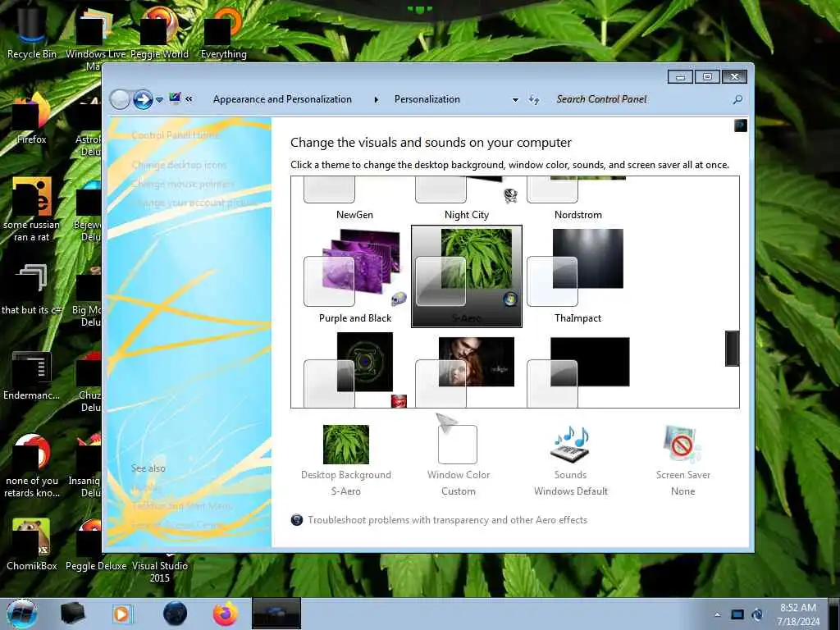This screenshot has width=840, height=630.
Task: Open the Peggle World desktop shortcut
Action: [159, 32]
